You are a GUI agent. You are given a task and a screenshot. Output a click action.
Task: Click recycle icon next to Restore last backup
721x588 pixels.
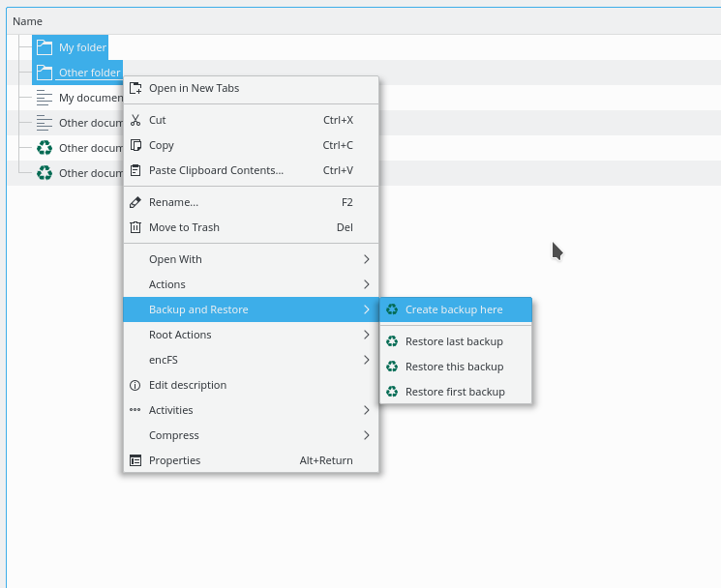click(392, 341)
